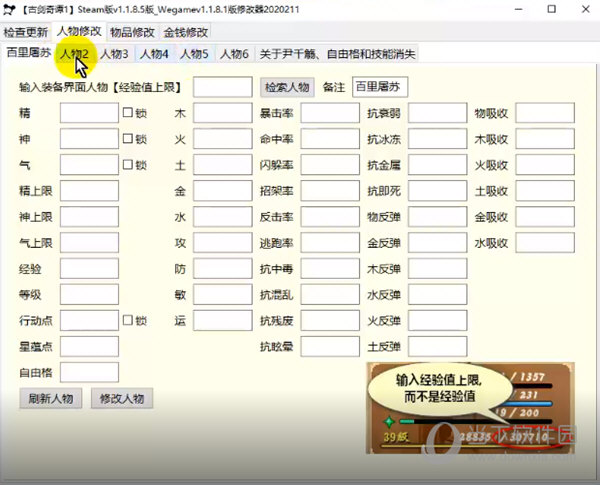Click the application icon in title bar
Screen dimensions: 600x485
pyautogui.click(x=11, y=9)
